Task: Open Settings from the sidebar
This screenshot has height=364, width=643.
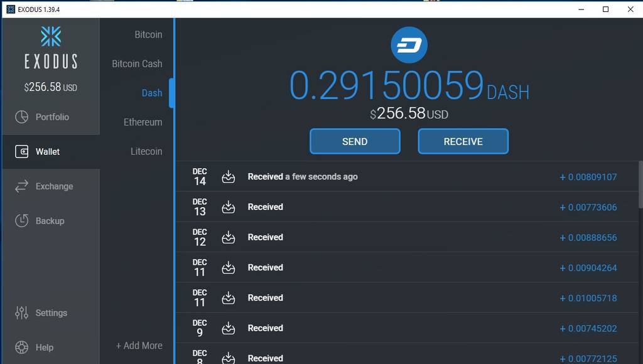Action: coord(51,313)
